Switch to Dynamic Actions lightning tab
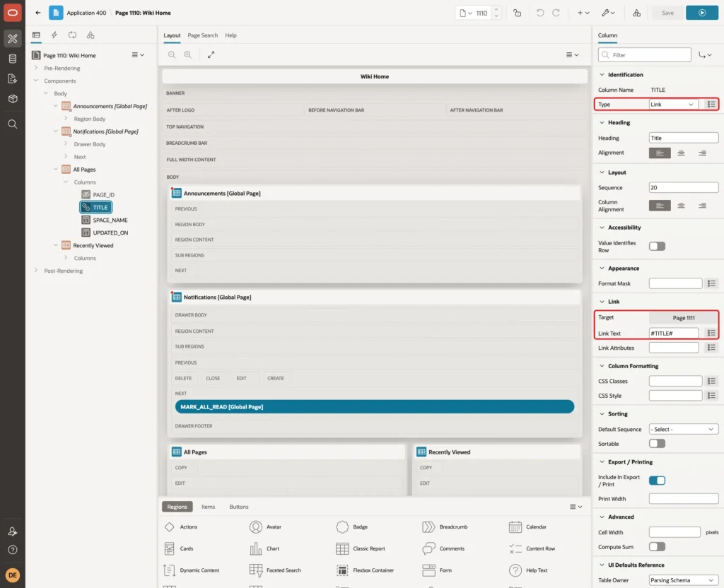The height and width of the screenshot is (588, 724). 54,35
